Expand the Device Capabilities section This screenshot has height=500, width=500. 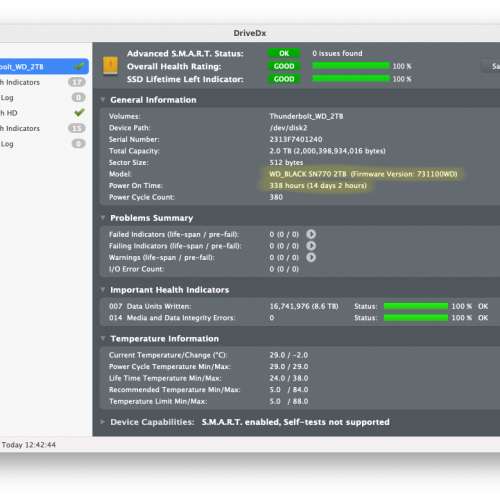[x=103, y=422]
